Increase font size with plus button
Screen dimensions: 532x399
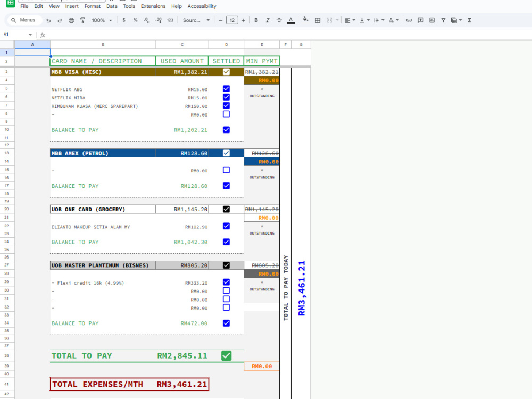coord(243,20)
